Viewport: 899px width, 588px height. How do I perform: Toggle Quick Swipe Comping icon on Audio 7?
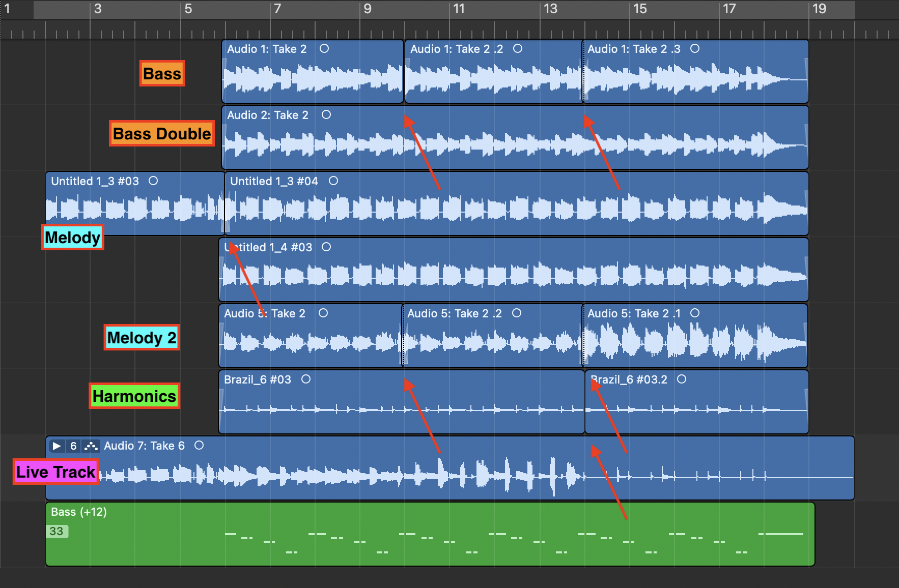point(91,446)
